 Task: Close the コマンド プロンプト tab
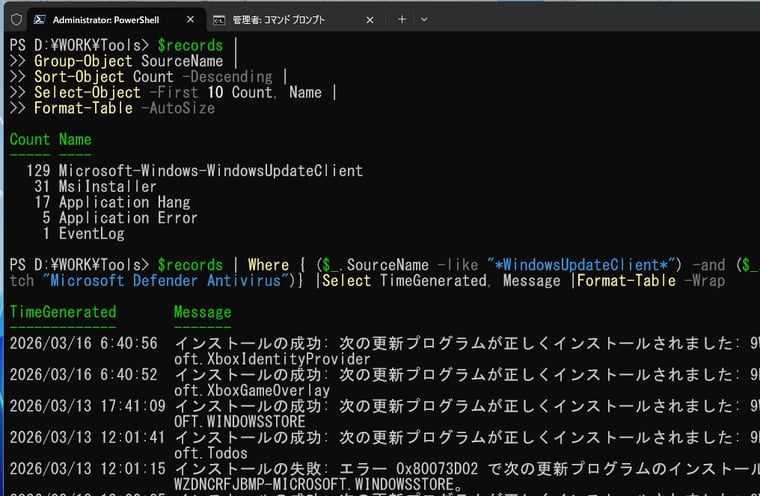[x=370, y=20]
